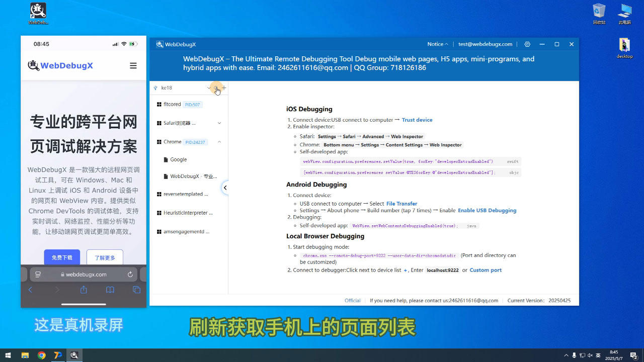Click the input language indicator in tray
The image size is (644, 362).
click(599, 355)
